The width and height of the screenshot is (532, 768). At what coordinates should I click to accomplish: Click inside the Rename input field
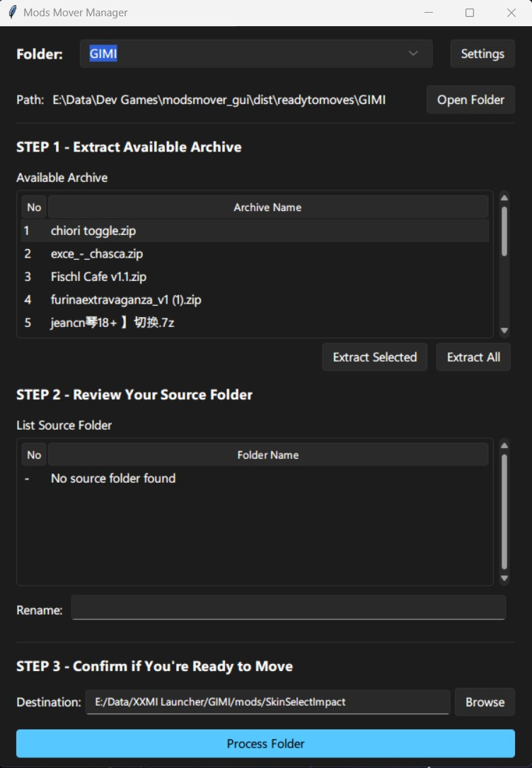(288, 607)
